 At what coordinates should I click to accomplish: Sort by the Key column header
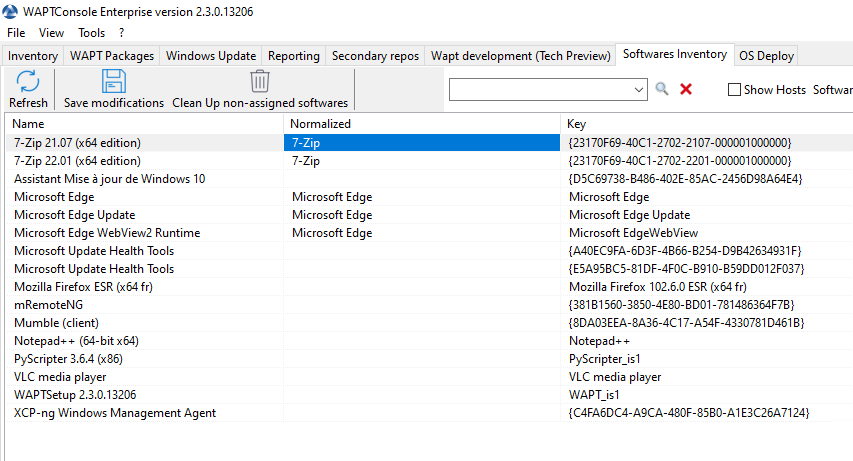coord(707,124)
